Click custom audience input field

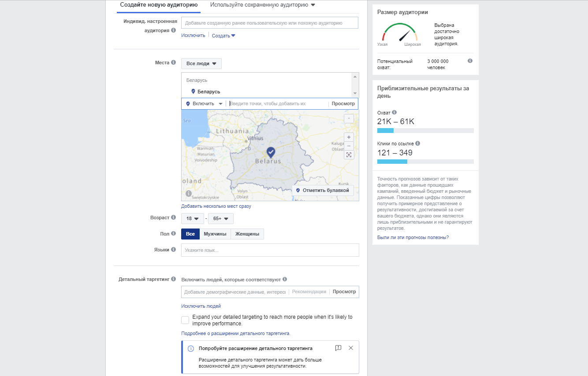coord(270,22)
